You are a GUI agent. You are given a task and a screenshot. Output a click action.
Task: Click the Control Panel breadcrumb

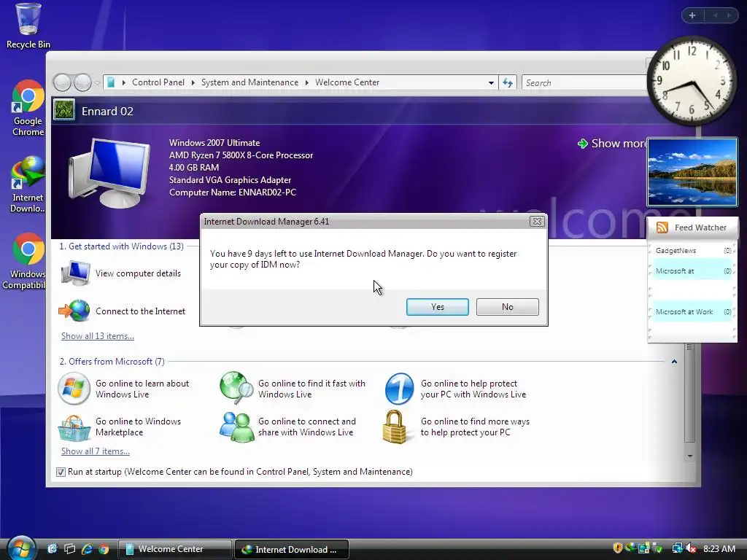158,82
